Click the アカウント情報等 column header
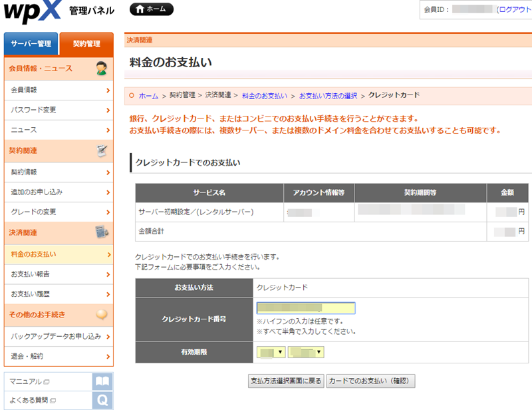 tap(319, 192)
